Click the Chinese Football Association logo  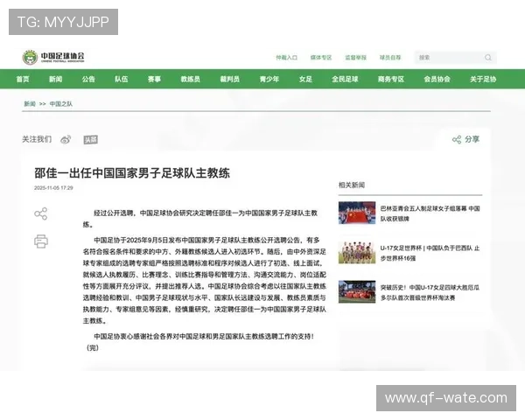(53, 57)
